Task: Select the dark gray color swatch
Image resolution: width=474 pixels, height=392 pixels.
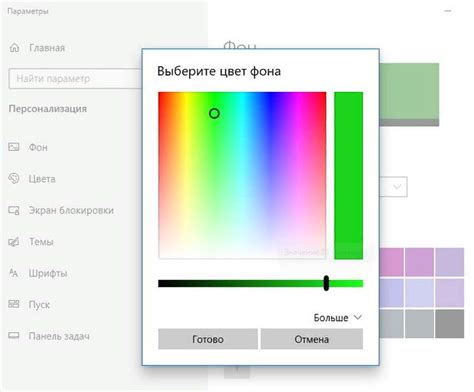Action: [450, 324]
